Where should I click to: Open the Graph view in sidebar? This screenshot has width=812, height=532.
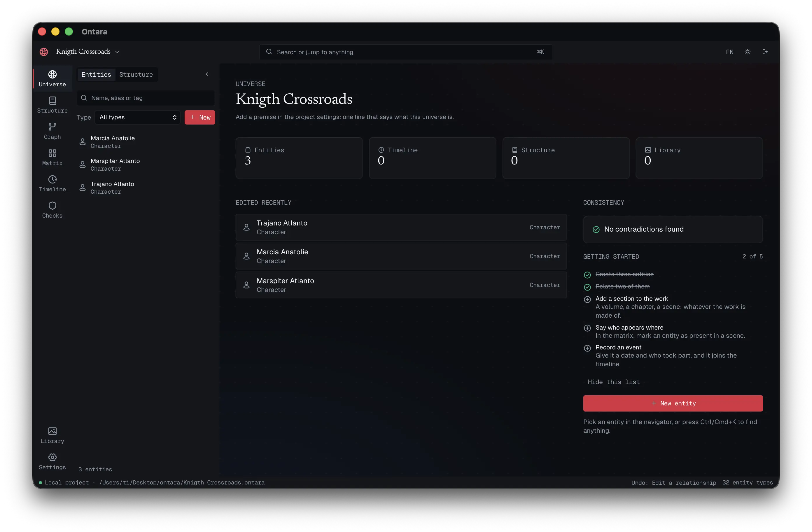pyautogui.click(x=52, y=131)
